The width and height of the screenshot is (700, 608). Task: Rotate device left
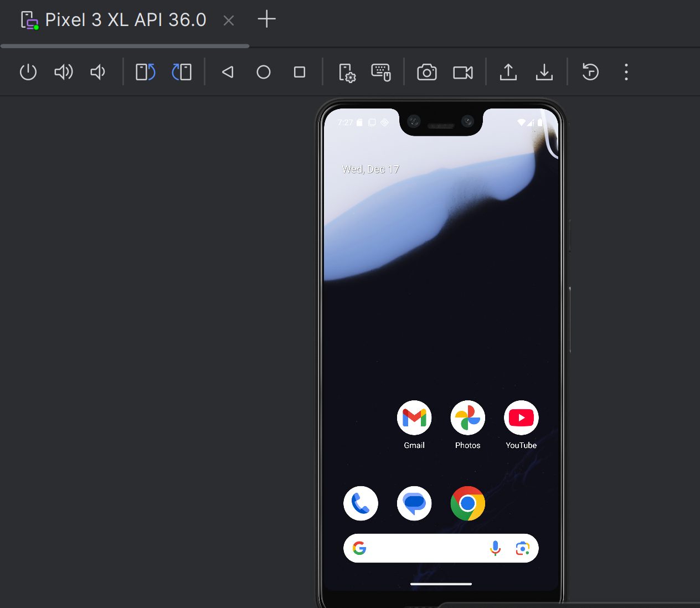click(146, 72)
